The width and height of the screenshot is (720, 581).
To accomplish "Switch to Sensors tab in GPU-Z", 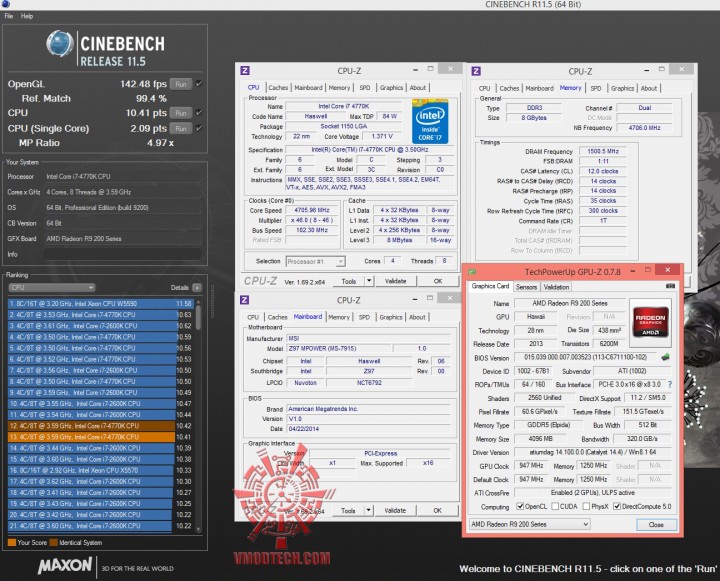I will [x=526, y=287].
